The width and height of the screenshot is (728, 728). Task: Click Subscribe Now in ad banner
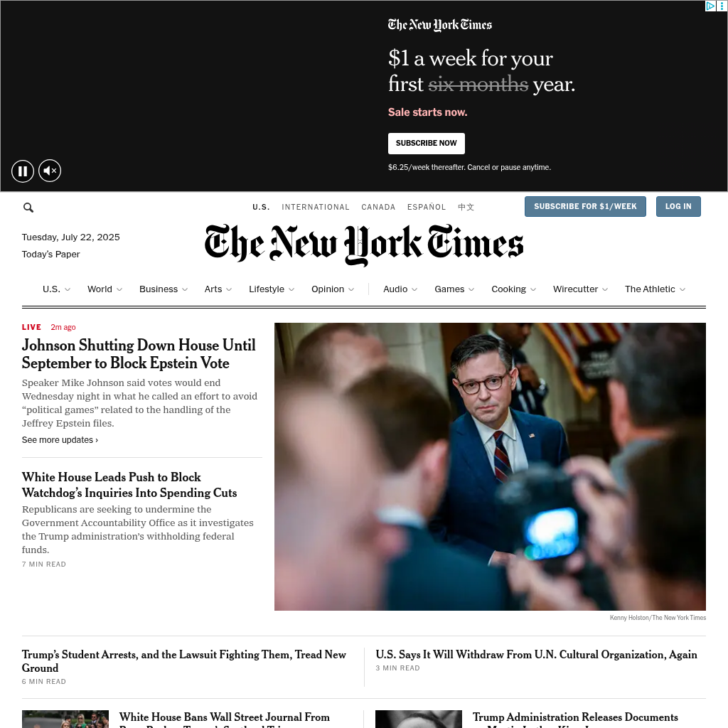pos(427,144)
